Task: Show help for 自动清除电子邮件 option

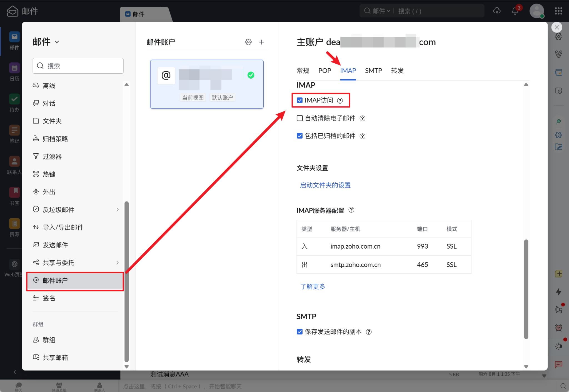Action: pyautogui.click(x=362, y=118)
